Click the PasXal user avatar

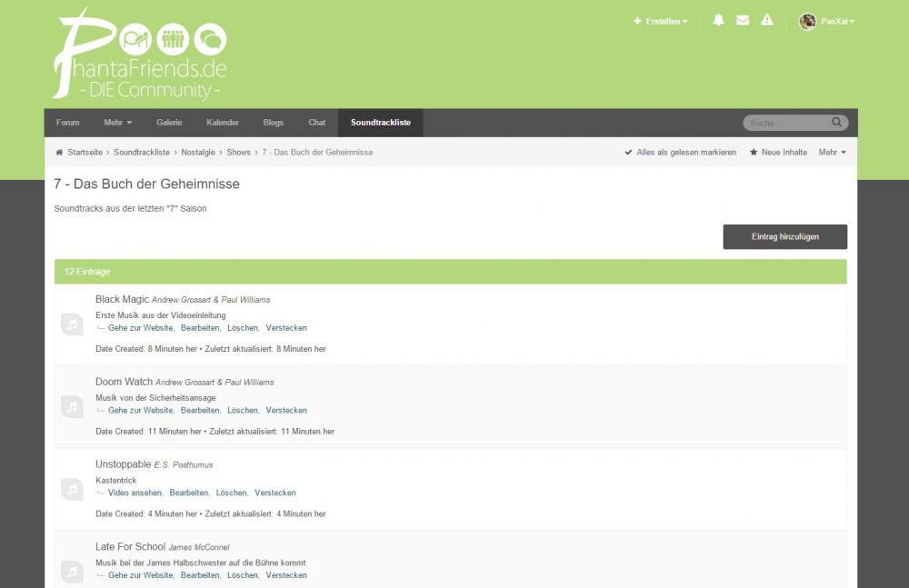(x=807, y=22)
